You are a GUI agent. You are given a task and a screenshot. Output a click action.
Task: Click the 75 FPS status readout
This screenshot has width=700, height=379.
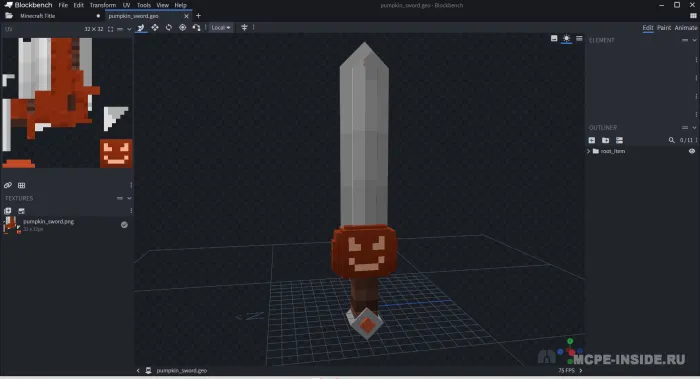tap(566, 371)
